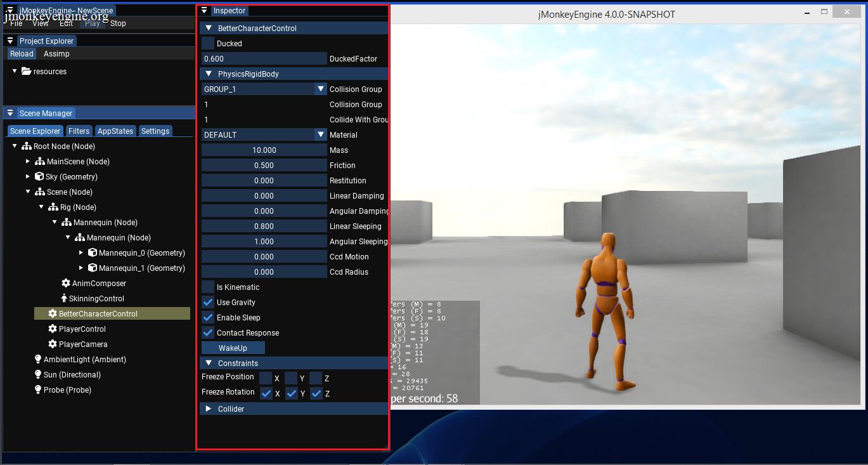Viewport: 868px width, 465px height.
Task: Uncheck Freeze Rotation X
Action: [266, 393]
